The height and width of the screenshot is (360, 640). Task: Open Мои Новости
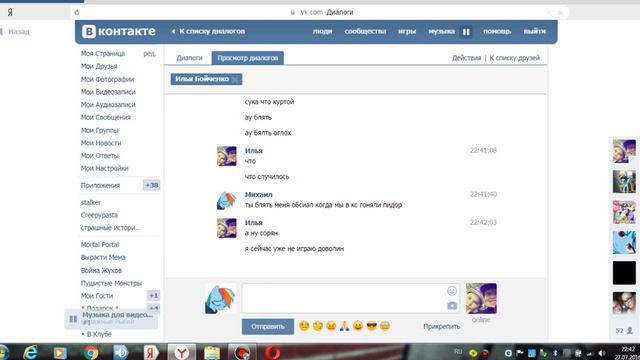(x=101, y=143)
